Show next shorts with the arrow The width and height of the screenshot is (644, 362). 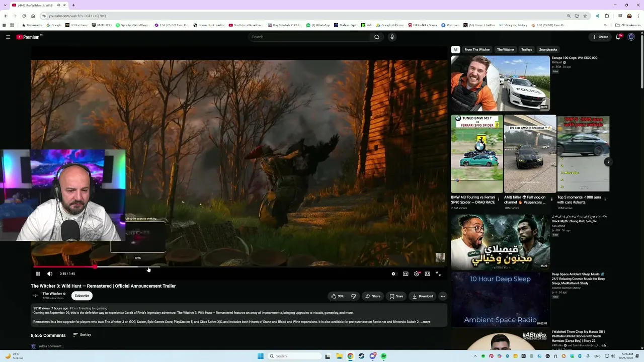(608, 162)
